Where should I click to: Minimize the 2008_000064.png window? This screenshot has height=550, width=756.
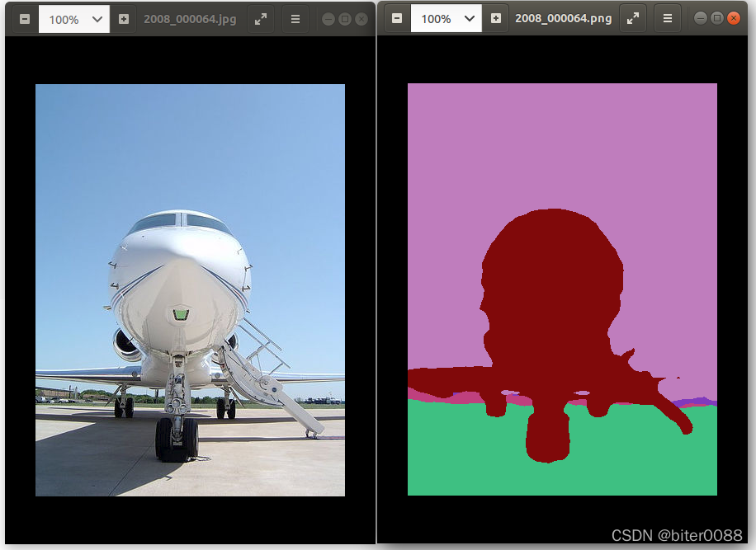[701, 18]
